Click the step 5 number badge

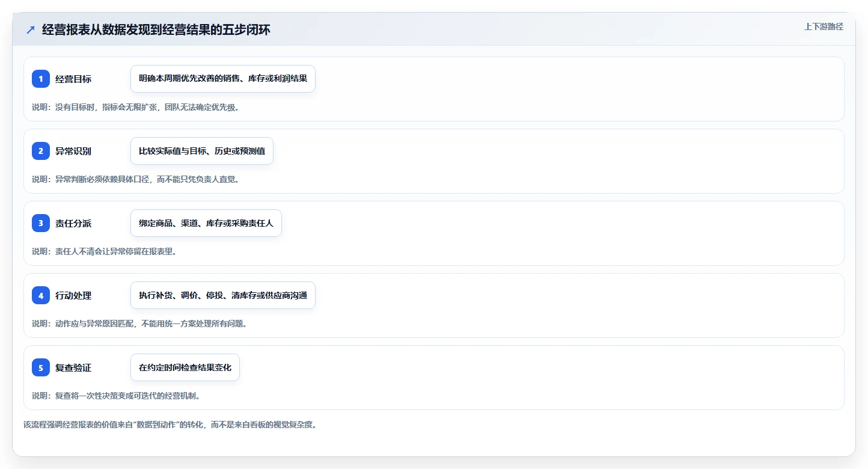[x=41, y=367]
